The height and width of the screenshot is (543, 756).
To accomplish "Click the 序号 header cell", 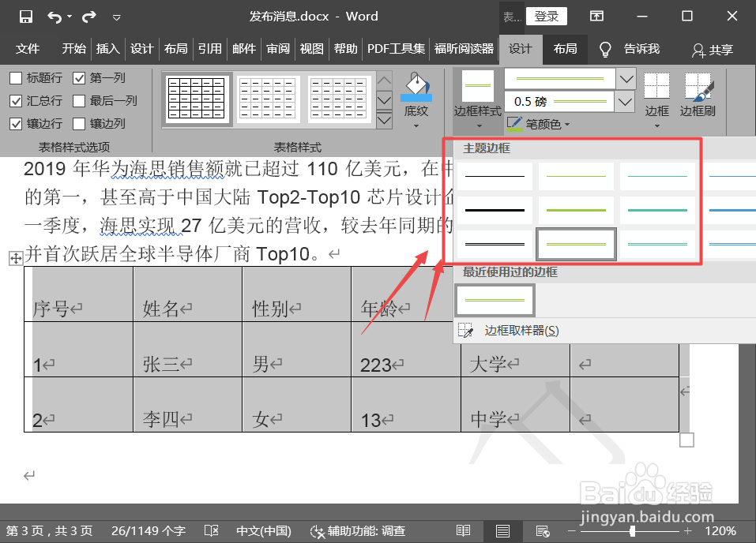I will (78, 294).
